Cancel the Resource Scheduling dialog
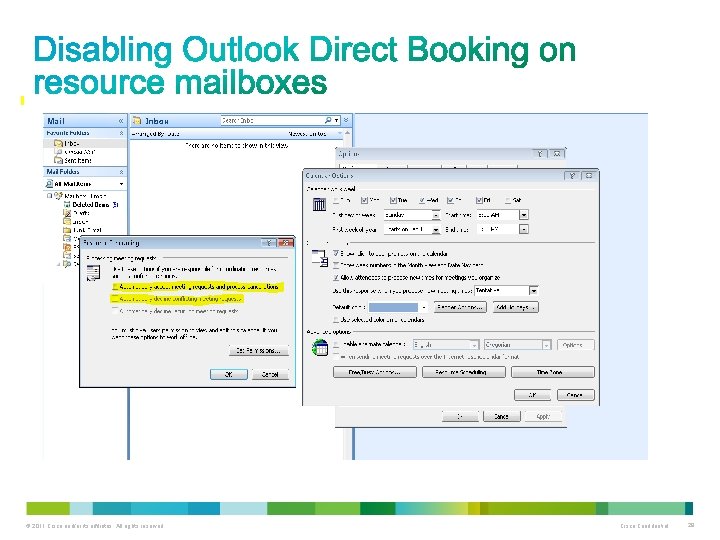 [x=270, y=374]
